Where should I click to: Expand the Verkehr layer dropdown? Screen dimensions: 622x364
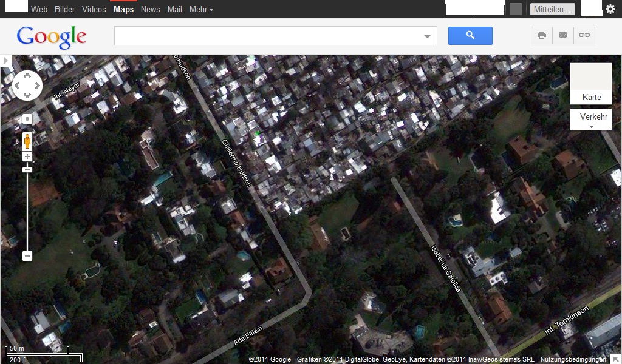coord(591,120)
